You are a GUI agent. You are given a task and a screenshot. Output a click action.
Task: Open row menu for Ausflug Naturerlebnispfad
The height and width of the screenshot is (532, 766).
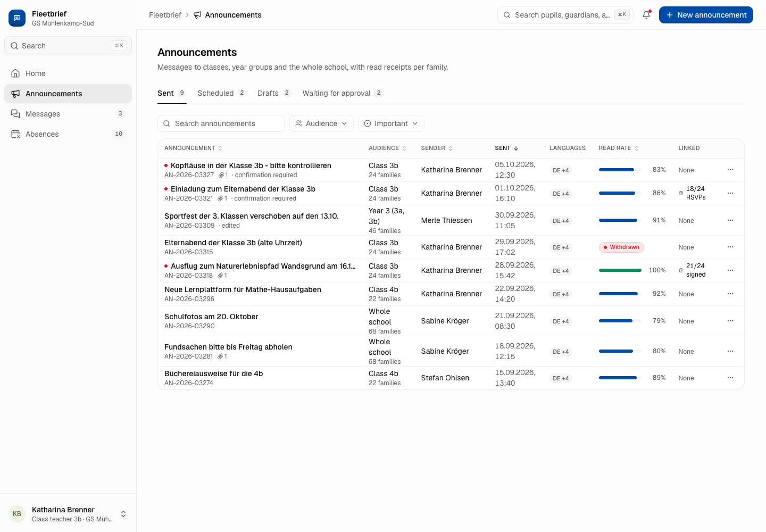point(730,270)
